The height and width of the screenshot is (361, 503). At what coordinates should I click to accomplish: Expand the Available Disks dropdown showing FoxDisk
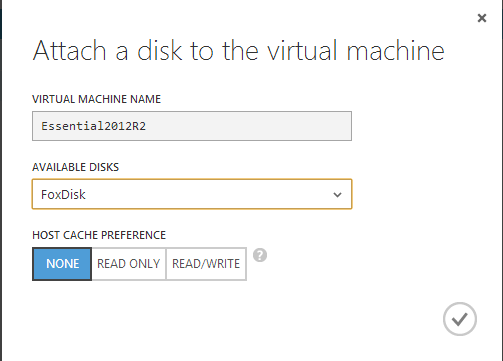[192, 194]
